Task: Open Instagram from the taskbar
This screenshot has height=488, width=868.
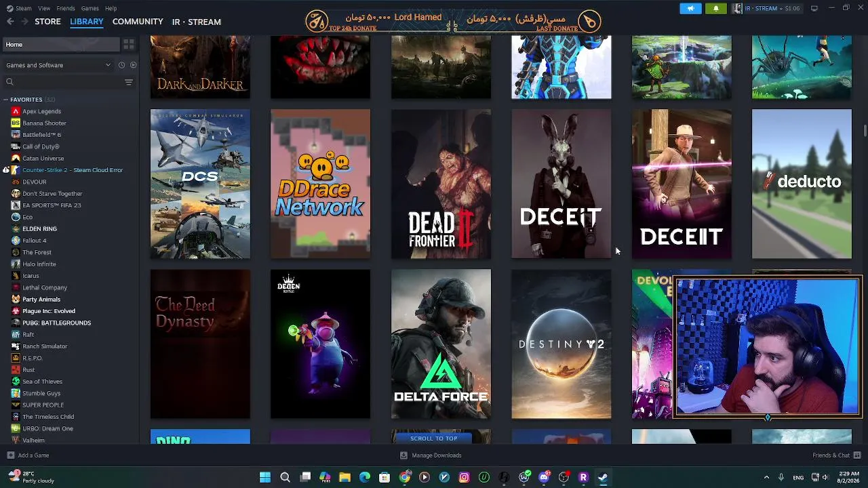Action: pyautogui.click(x=464, y=477)
